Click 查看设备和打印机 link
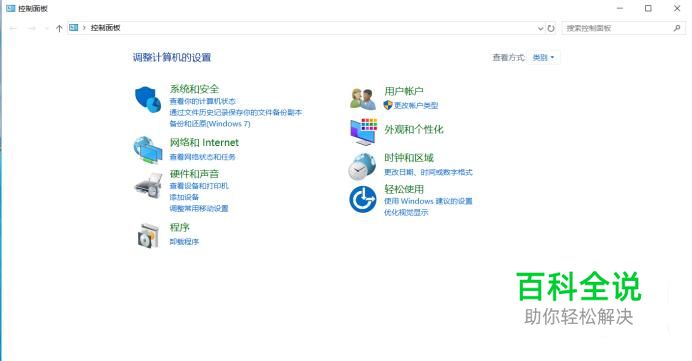This screenshot has width=692, height=361. [199, 186]
